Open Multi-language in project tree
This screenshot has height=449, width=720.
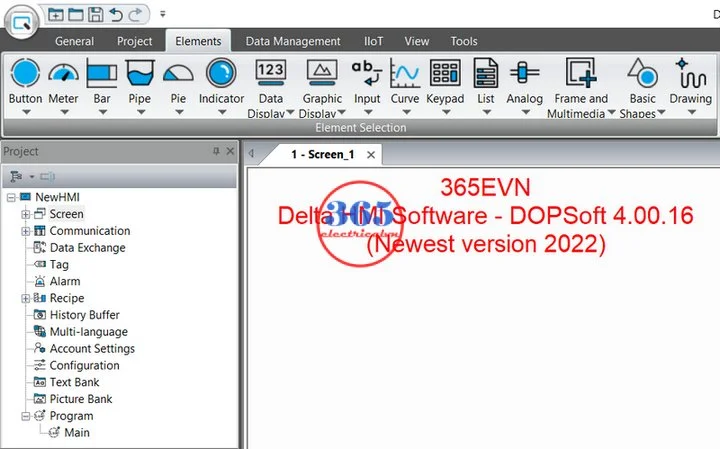pyautogui.click(x=89, y=332)
